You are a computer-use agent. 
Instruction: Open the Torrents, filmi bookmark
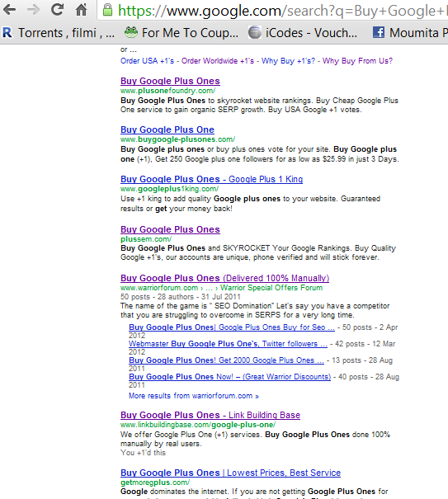coord(59,33)
